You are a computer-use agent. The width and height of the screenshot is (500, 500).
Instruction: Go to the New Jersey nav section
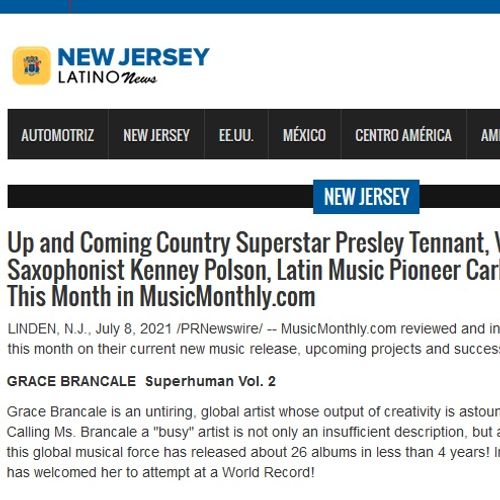pyautogui.click(x=156, y=135)
